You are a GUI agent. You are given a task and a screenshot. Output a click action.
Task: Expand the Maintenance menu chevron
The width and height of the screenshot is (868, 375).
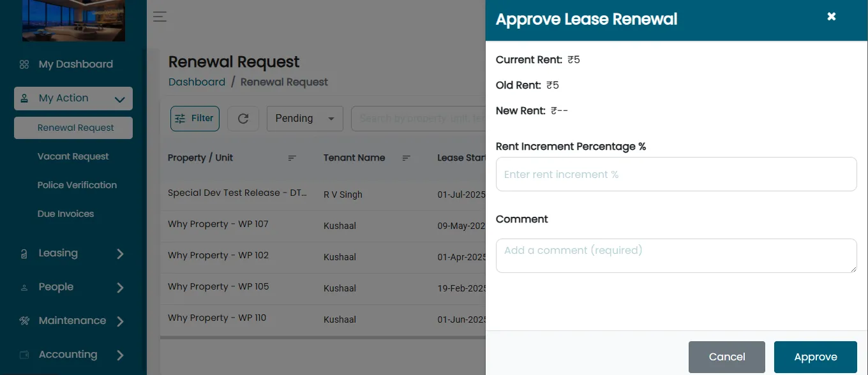point(120,321)
